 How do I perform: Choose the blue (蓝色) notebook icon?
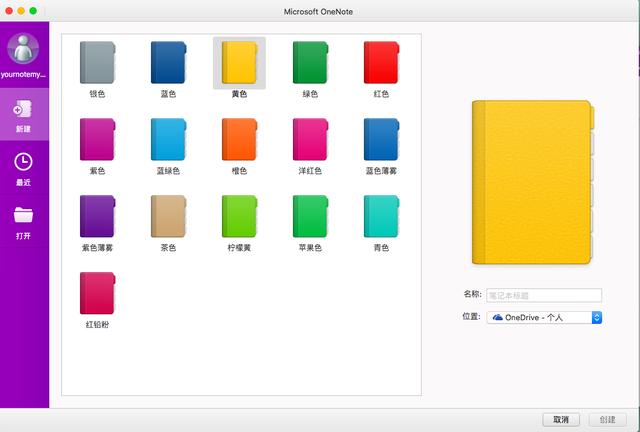click(x=168, y=62)
